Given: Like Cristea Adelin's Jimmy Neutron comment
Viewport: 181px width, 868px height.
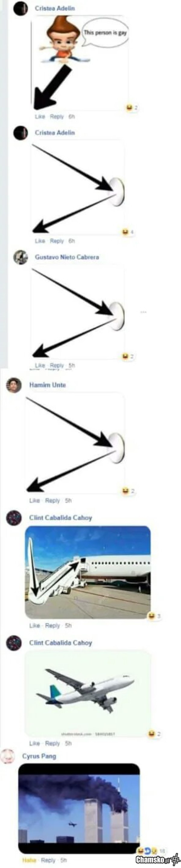Looking at the screenshot, I should pos(40,117).
